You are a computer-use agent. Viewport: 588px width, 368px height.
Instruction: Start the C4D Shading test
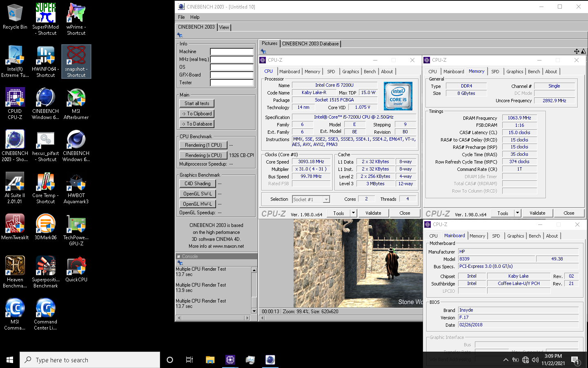(197, 184)
